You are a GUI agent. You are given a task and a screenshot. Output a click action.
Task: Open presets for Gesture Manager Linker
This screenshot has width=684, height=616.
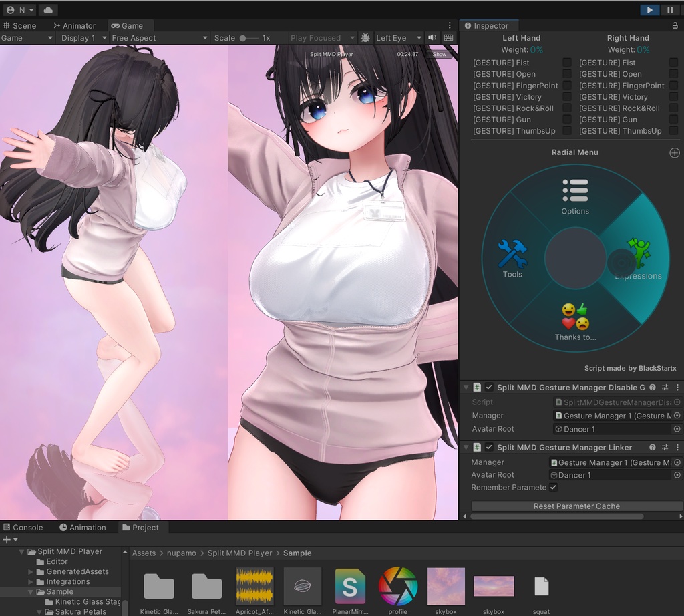click(x=665, y=447)
